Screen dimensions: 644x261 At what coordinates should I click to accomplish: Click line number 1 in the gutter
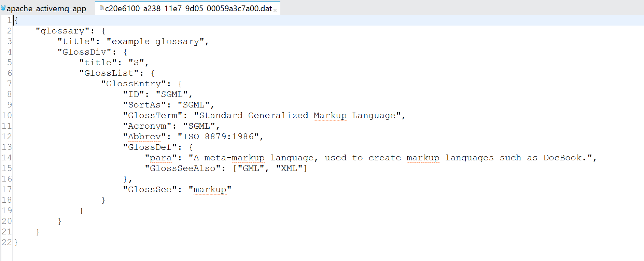point(9,20)
